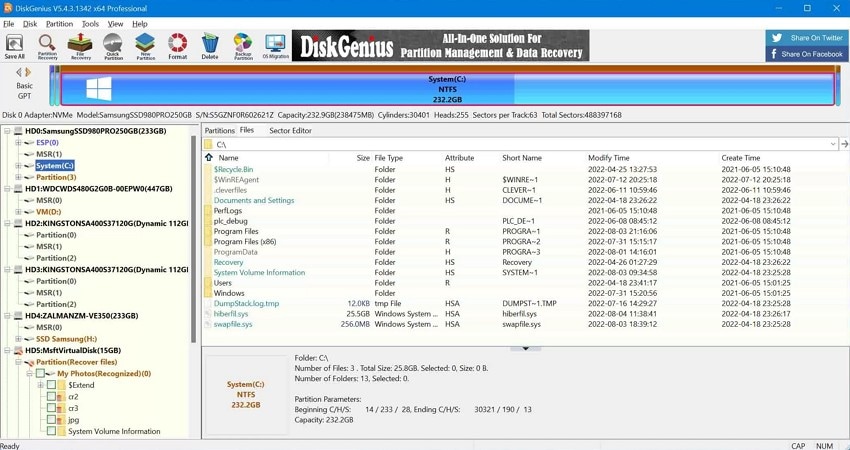The height and width of the screenshot is (450, 850).
Task: Collapse HD0 SamsungSSD980PRO tree node
Action: pyautogui.click(x=8, y=131)
